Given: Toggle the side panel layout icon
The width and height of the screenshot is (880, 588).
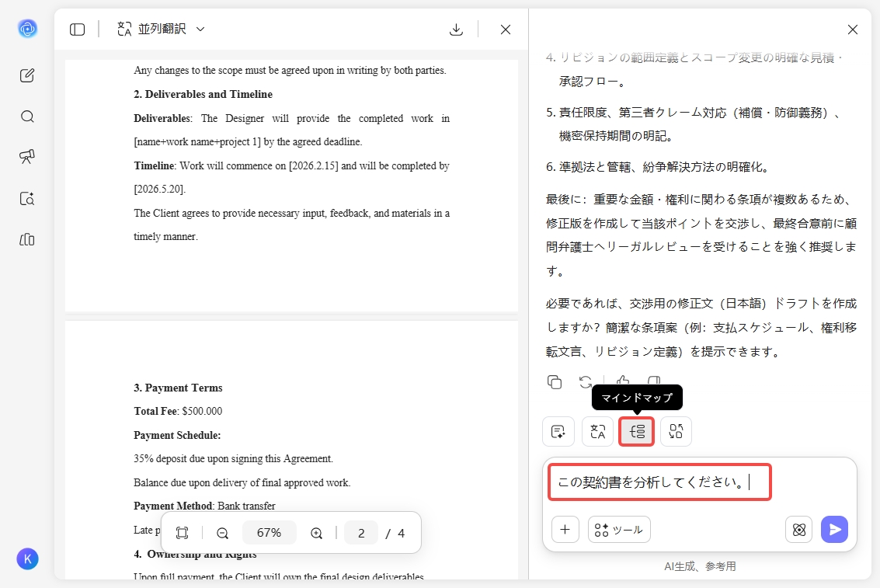Looking at the screenshot, I should 77,29.
